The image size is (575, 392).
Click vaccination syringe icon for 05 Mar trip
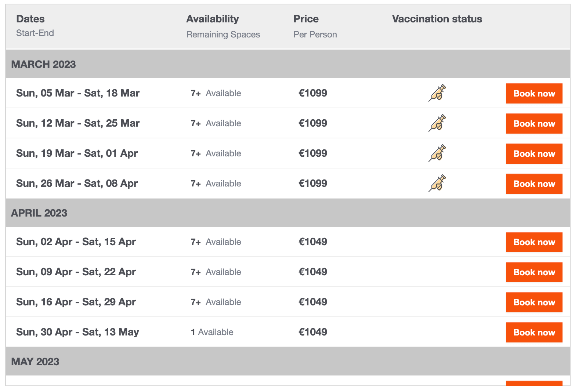[437, 93]
